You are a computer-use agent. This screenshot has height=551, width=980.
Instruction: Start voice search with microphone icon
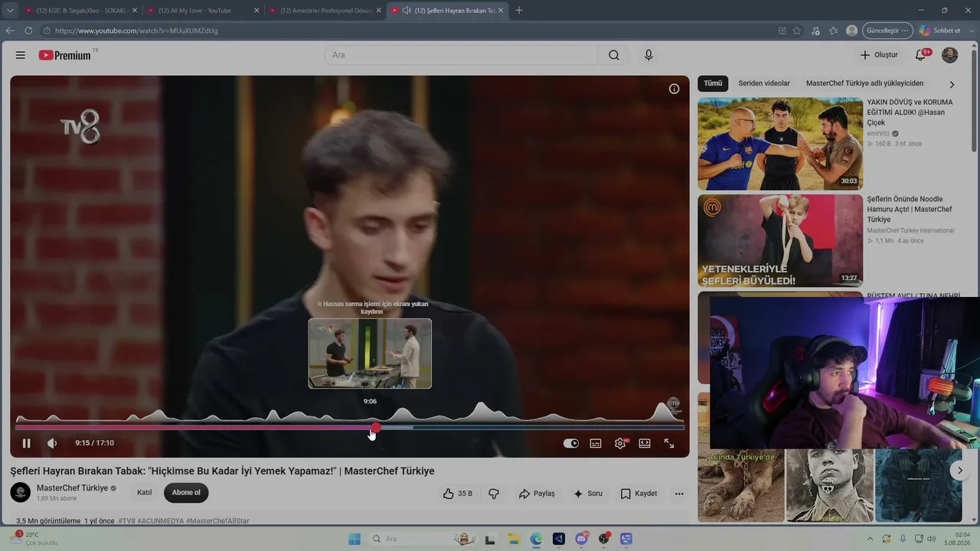648,55
